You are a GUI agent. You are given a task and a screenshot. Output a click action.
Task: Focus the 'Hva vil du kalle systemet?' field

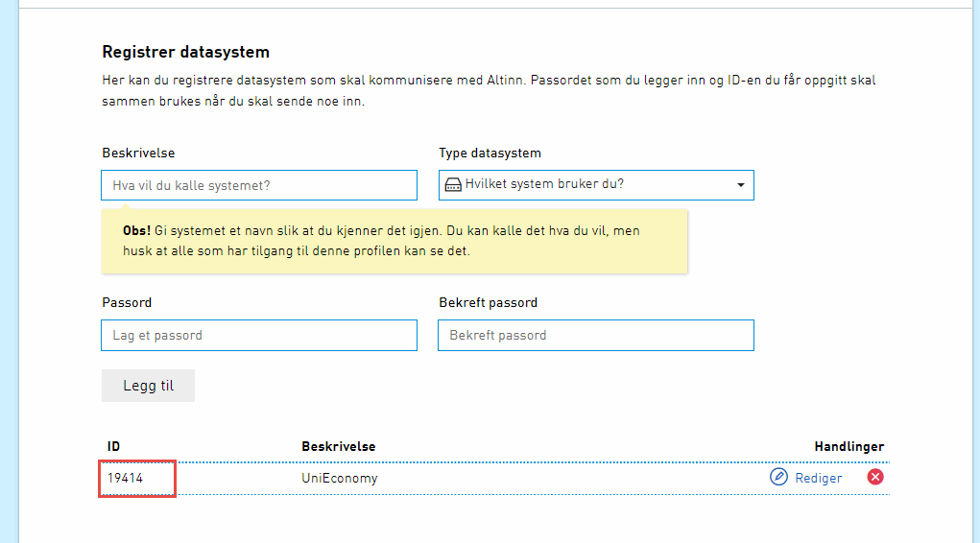click(259, 185)
